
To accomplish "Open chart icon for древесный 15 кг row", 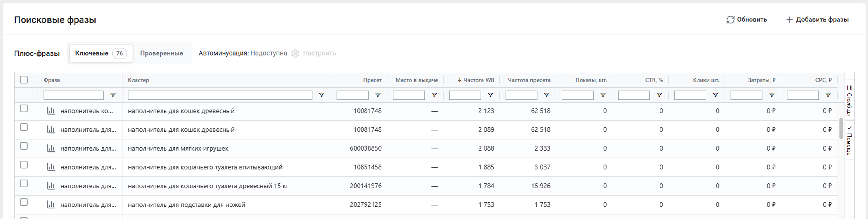I will (x=51, y=186).
